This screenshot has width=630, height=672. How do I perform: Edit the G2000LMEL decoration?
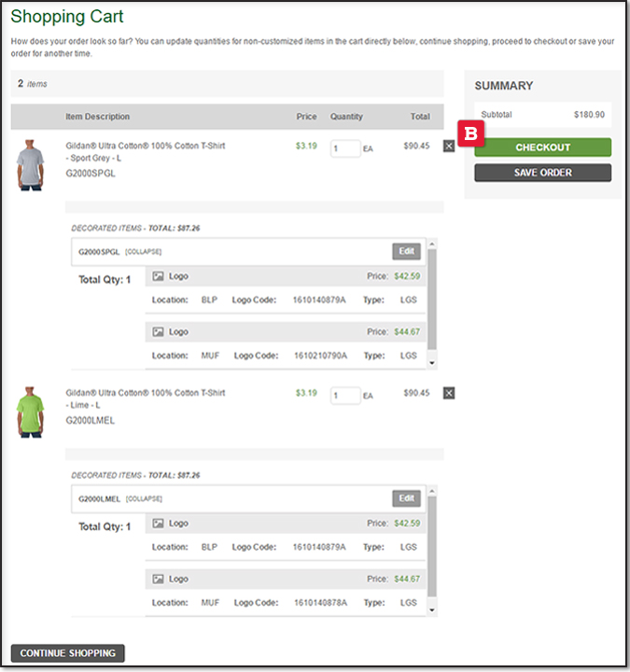(406, 498)
